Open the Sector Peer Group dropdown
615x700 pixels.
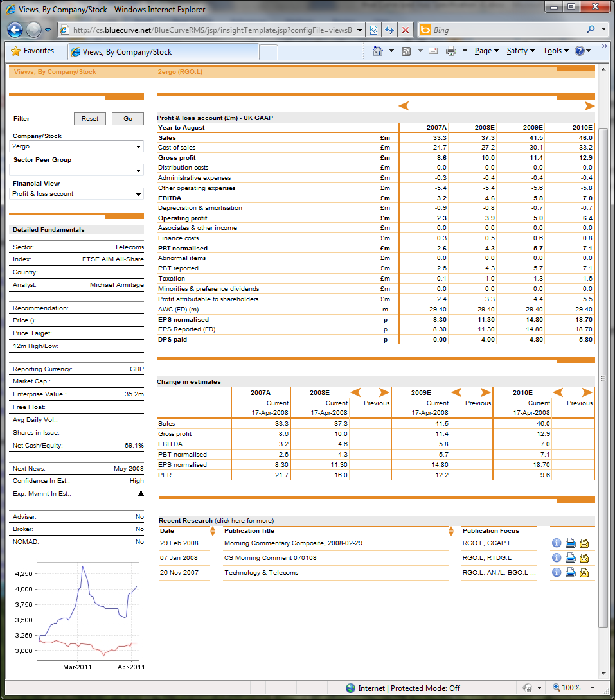point(76,170)
